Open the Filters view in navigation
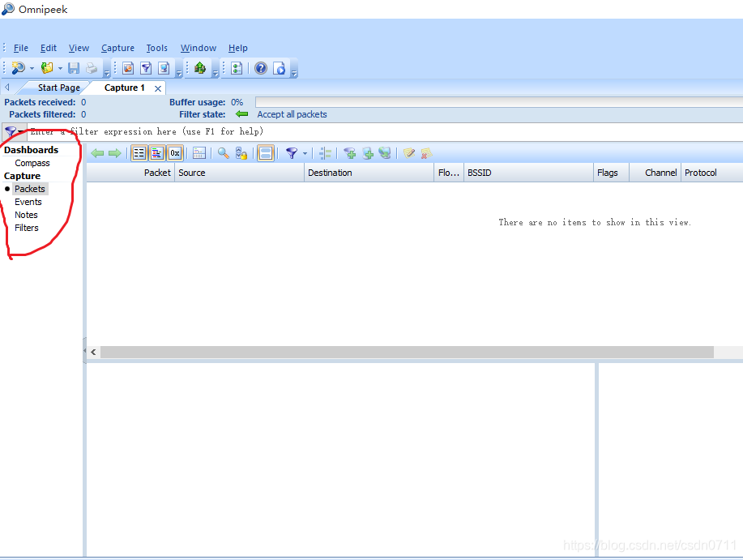This screenshot has width=743, height=560. (x=27, y=228)
